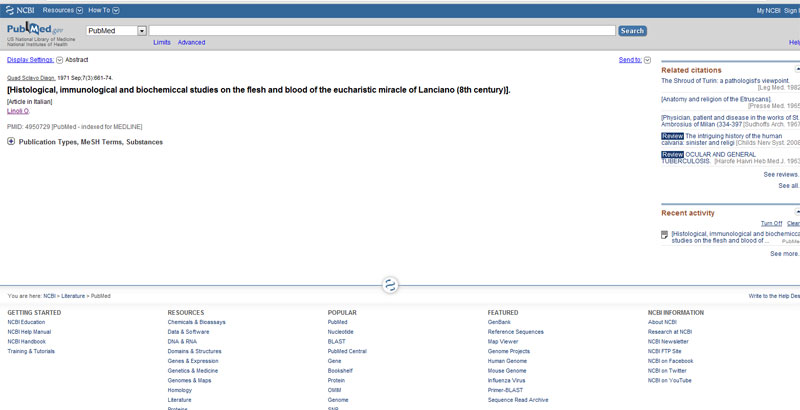
Task: Open the Resources dropdown menu
Action: [62, 10]
